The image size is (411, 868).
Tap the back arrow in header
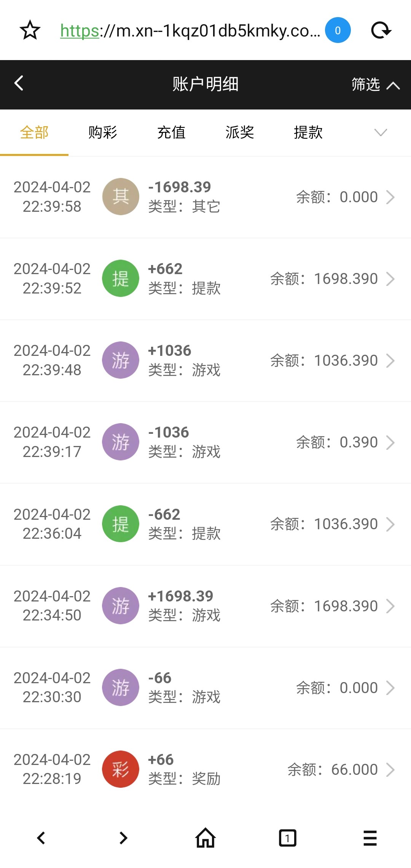pyautogui.click(x=19, y=83)
